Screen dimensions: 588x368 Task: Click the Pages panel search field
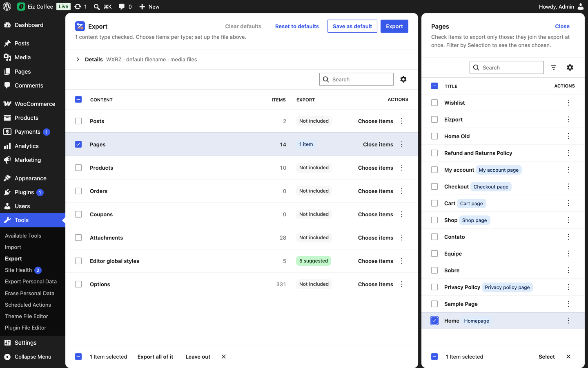coord(507,67)
